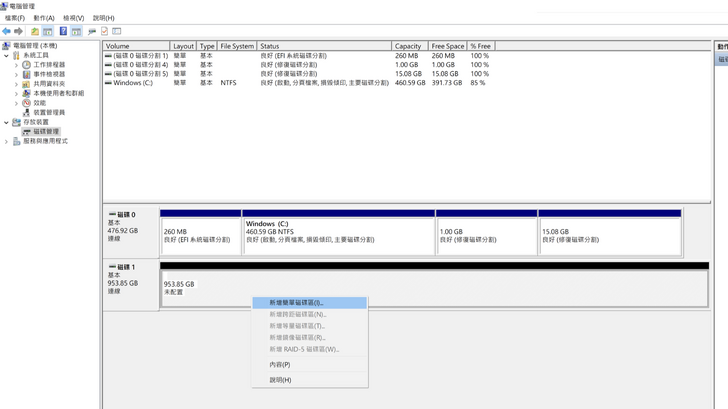Open the 動作(A) menu

pyautogui.click(x=44, y=18)
